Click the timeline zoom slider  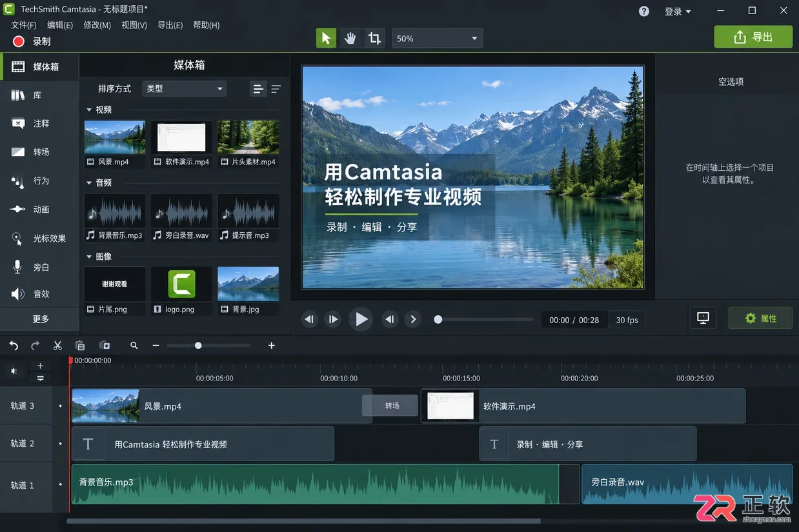[208, 346]
